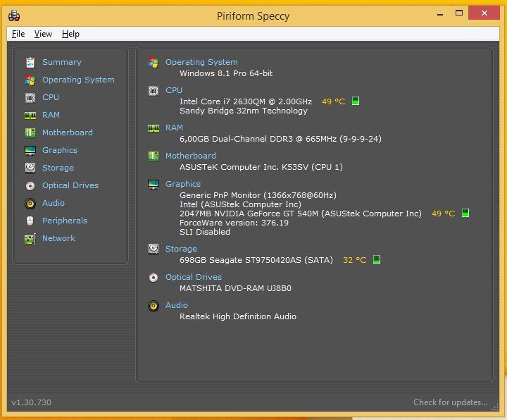The height and width of the screenshot is (420, 507).
Task: Click the Operating System Windows flag sidebar icon
Action: coord(30,80)
